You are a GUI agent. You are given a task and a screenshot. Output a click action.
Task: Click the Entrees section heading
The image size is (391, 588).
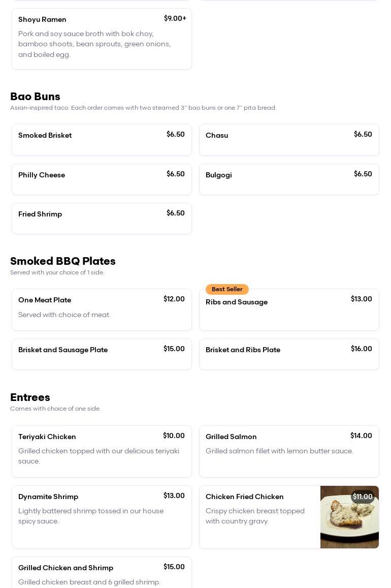click(x=30, y=397)
